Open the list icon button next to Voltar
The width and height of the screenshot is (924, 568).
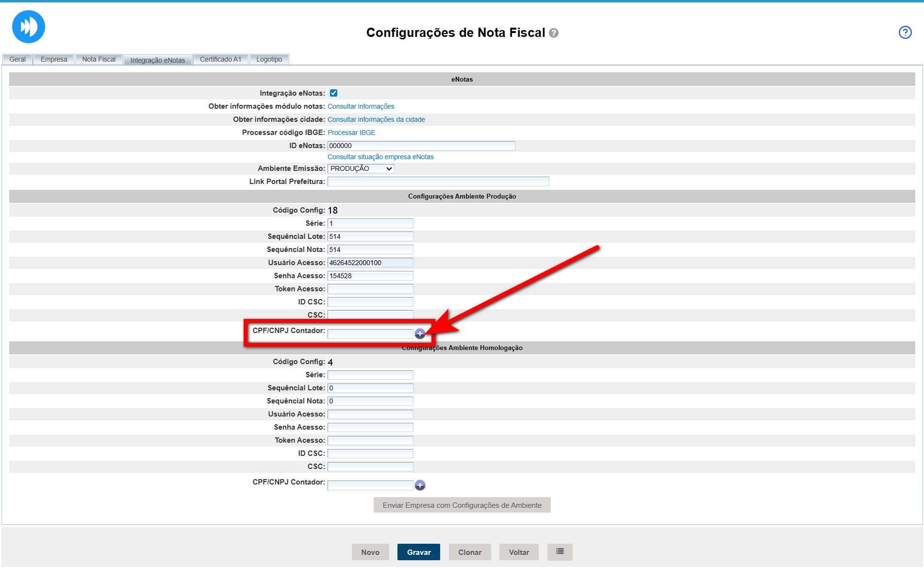[x=560, y=552]
